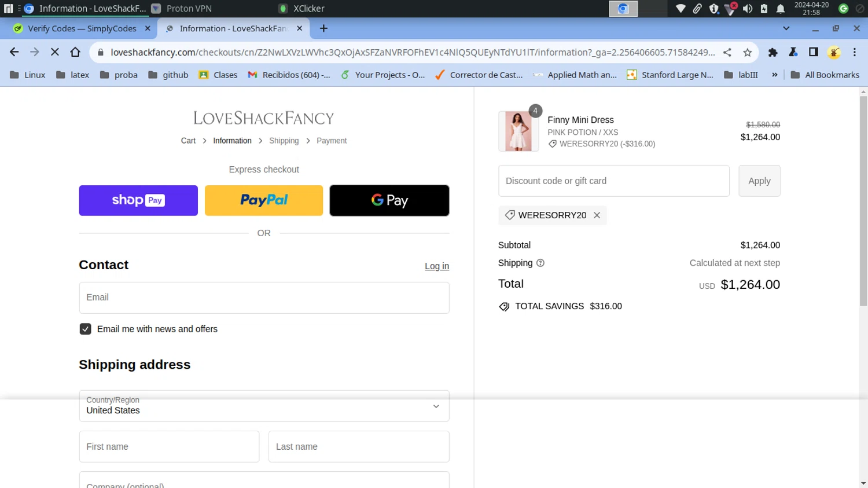The width and height of the screenshot is (868, 488).
Task: Click the Last name field
Action: click(359, 446)
